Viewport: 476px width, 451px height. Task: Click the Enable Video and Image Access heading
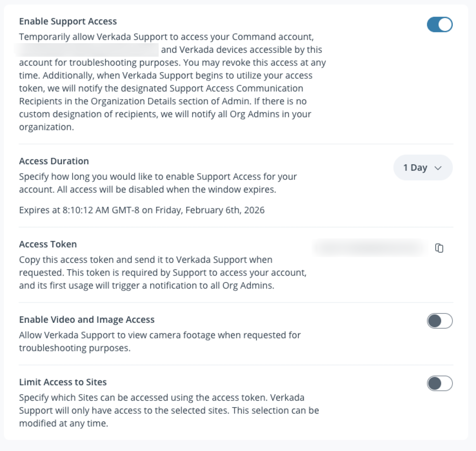[x=87, y=320]
